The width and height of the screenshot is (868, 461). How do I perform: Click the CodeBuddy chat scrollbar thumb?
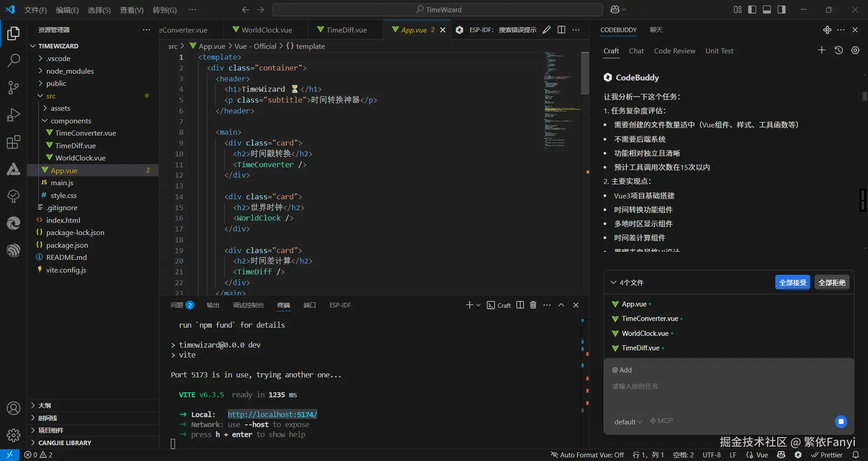864,96
